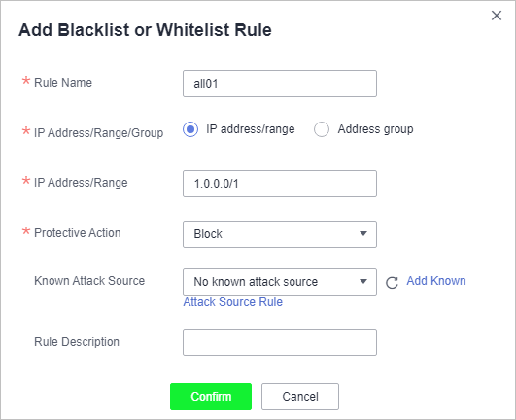Select the IP address/range radio button

[x=190, y=129]
